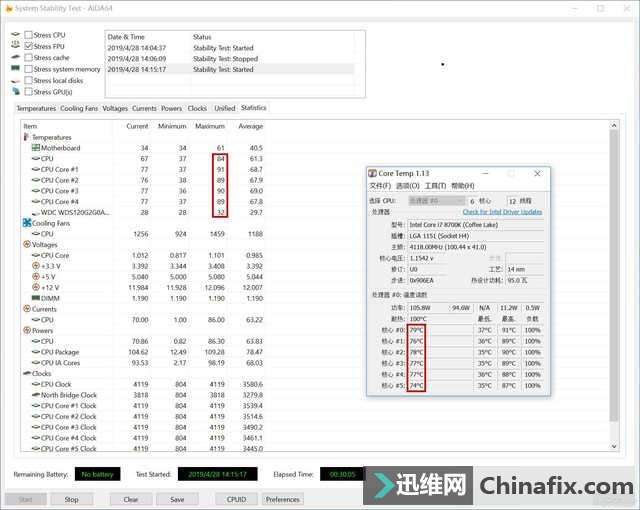Viewport: 640px width, 510px height.
Task: Click the Currents group icon
Action: click(27, 308)
